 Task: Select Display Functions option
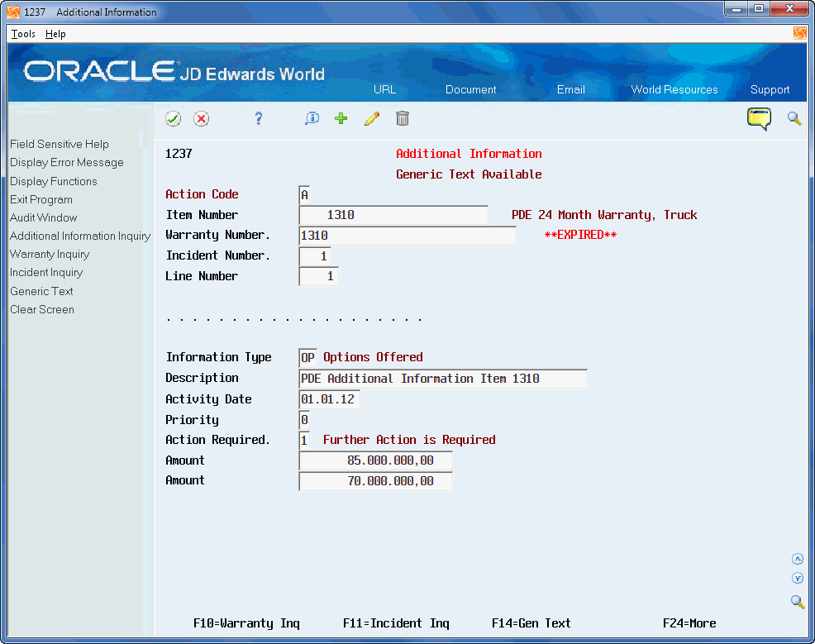point(54,181)
